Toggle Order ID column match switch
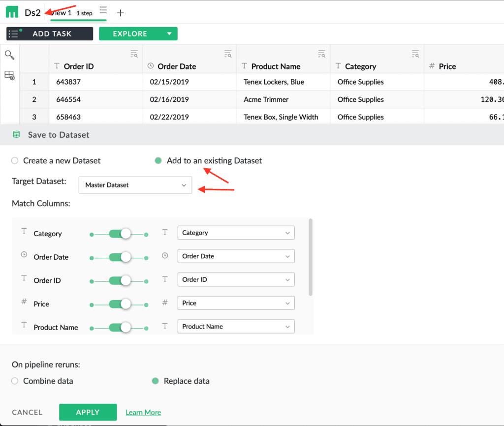Image resolution: width=504 pixels, height=426 pixels. (120, 281)
